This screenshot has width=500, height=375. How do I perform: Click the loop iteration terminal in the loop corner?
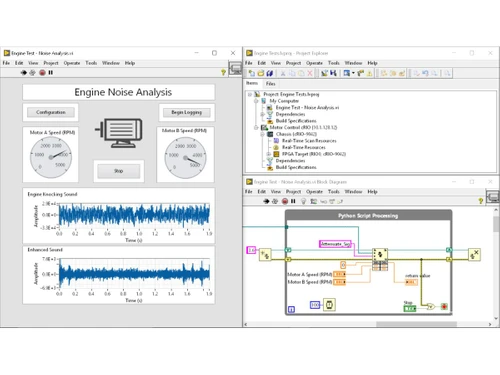291,310
